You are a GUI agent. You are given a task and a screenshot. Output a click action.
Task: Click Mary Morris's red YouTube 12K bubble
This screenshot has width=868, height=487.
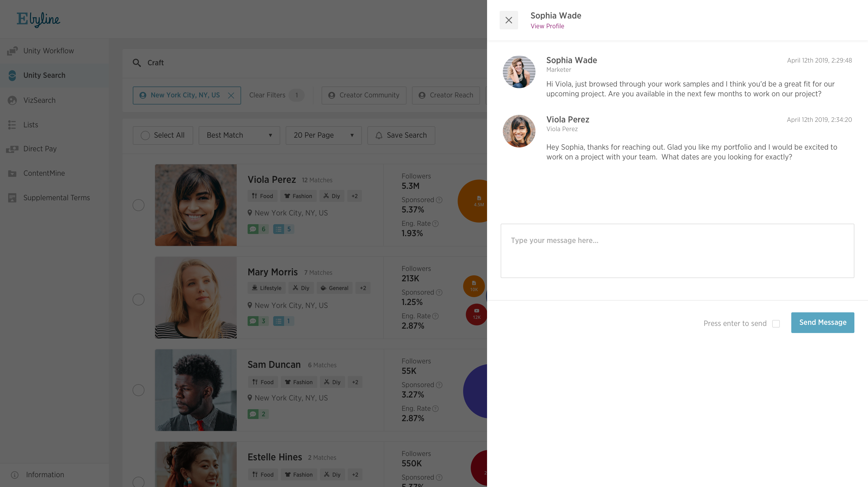tap(476, 314)
